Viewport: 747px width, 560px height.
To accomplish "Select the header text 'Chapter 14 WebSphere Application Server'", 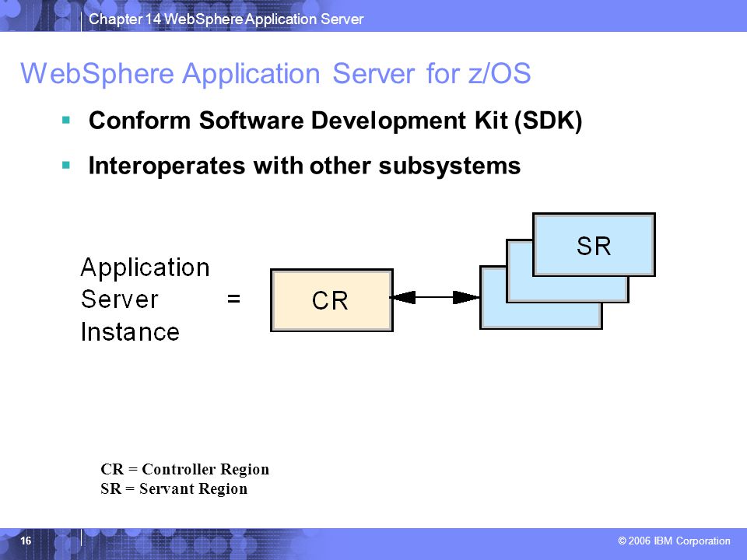I will click(226, 19).
